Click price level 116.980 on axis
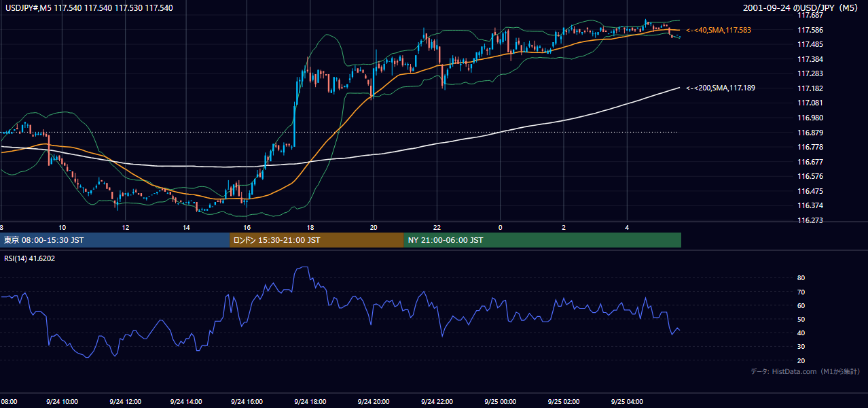This screenshot has height=408, width=868. pyautogui.click(x=809, y=118)
